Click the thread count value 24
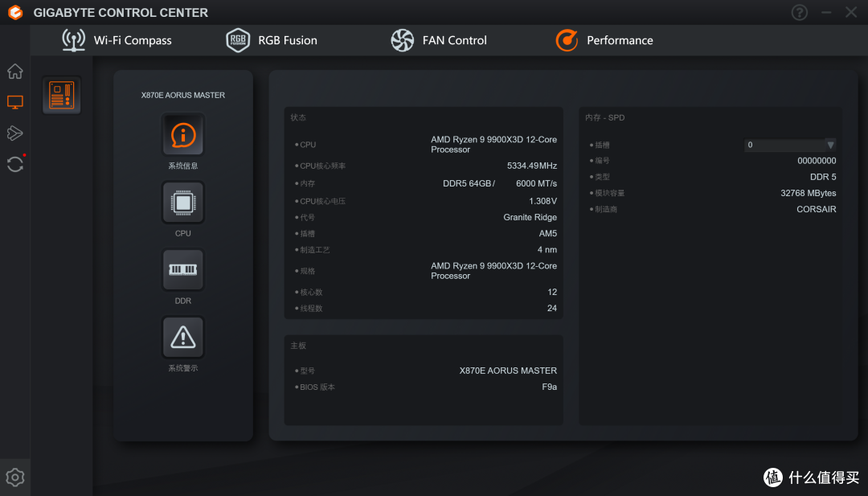Screen dimensions: 868x496 coord(552,308)
